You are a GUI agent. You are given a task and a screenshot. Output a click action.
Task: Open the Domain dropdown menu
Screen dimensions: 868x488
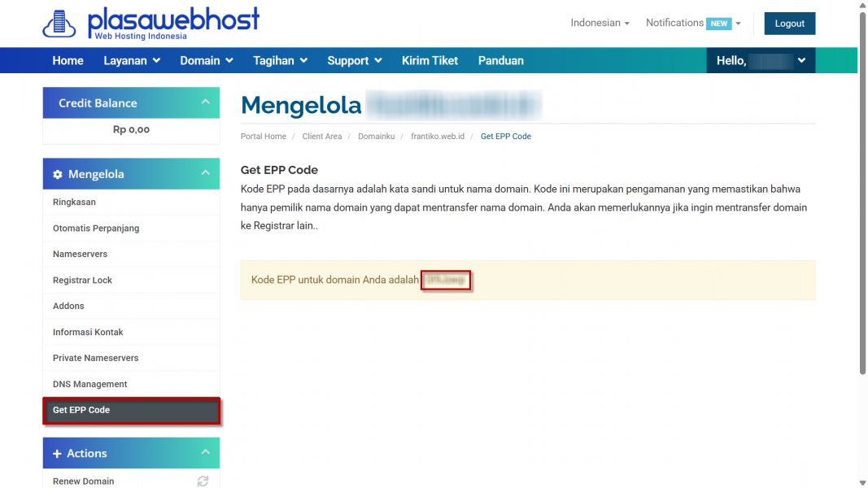click(206, 60)
